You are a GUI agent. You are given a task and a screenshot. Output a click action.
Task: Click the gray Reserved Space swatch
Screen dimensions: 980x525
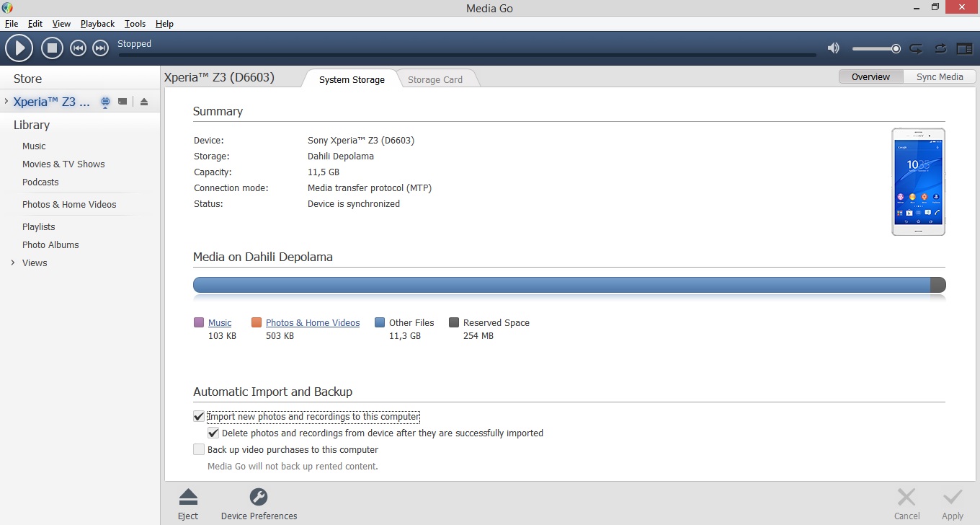pyautogui.click(x=454, y=322)
